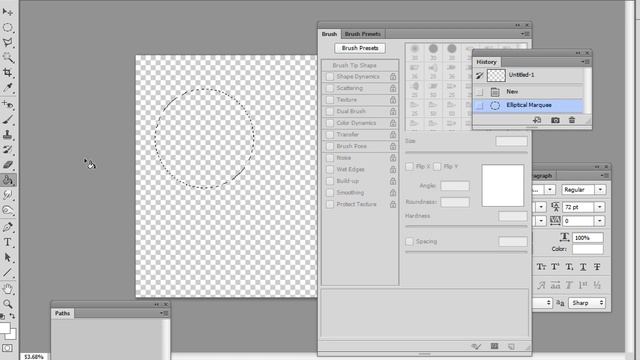Click the foreground color swatch
Screen dimensions: 640x360
point(4,328)
